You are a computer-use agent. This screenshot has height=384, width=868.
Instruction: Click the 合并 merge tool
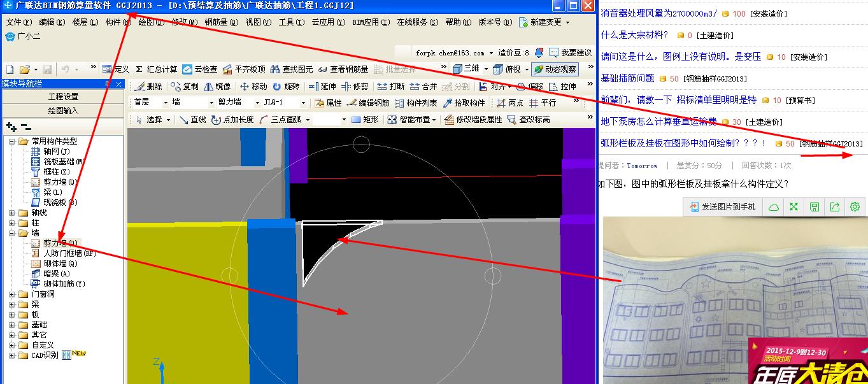pos(423,87)
